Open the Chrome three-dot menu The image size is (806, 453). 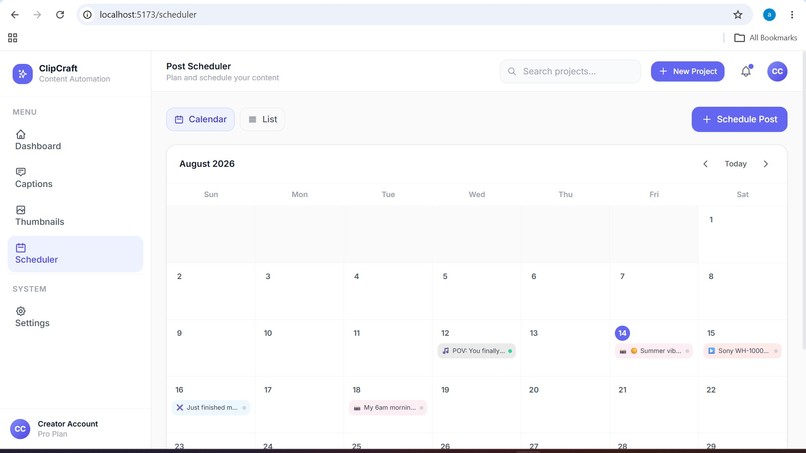792,14
